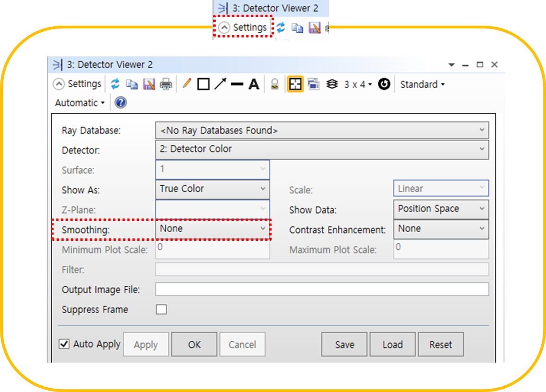
Task: Click the lock window icon
Action: click(275, 84)
